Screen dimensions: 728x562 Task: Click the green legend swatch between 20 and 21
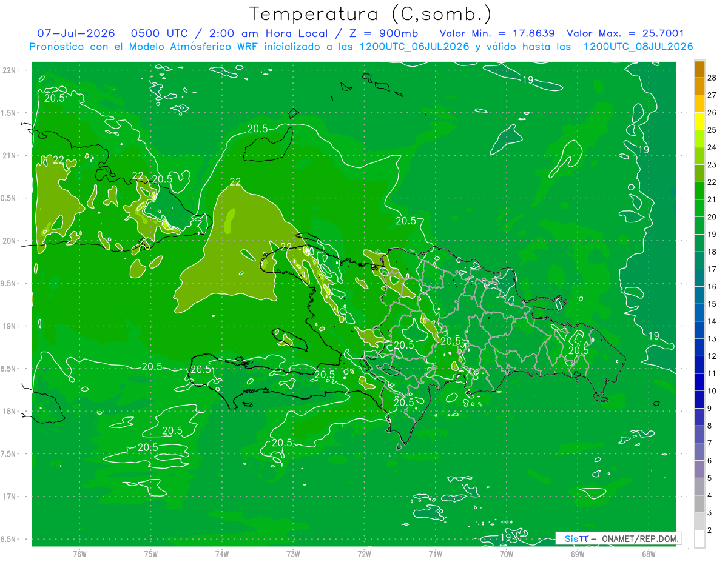tap(699, 208)
